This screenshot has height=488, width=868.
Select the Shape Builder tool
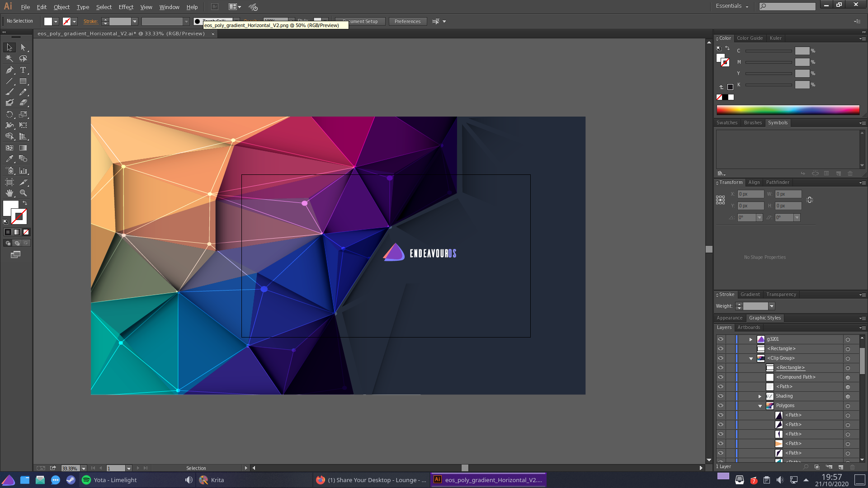coord(9,136)
